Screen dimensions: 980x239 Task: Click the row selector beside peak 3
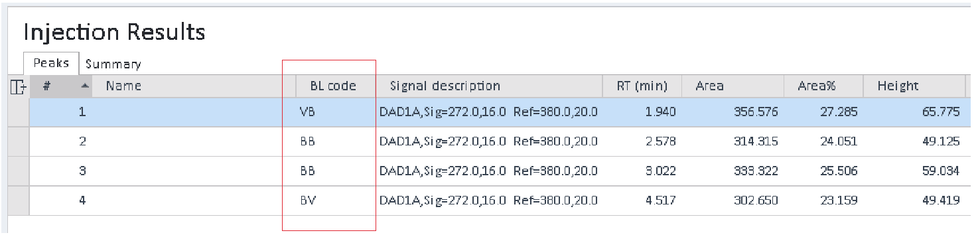(19, 171)
